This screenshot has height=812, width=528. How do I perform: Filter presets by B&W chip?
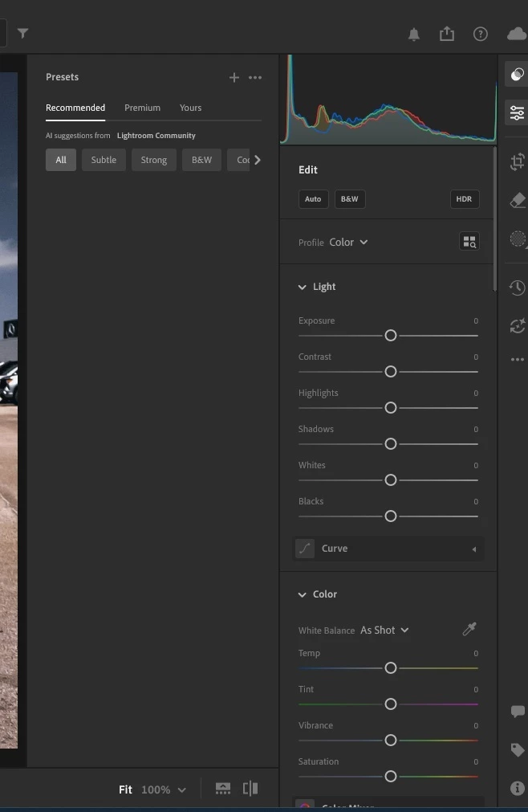pos(201,160)
